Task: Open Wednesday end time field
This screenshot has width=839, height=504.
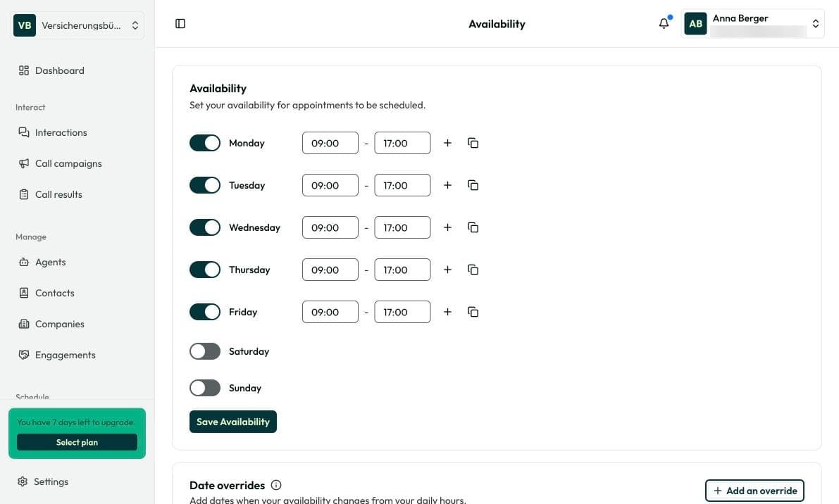Action: click(402, 227)
